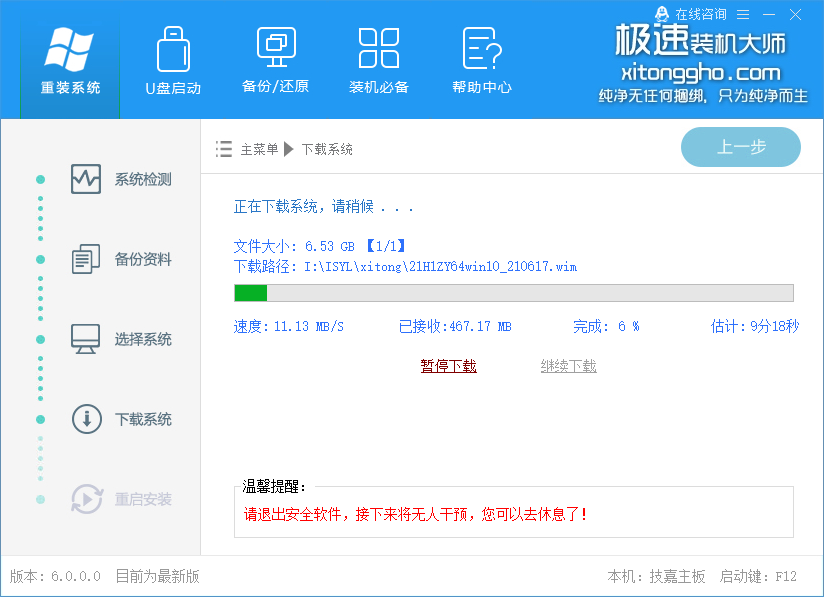The width and height of the screenshot is (824, 597).
Task: Select 下载系统 in the breadcrumb
Action: pyautogui.click(x=327, y=149)
